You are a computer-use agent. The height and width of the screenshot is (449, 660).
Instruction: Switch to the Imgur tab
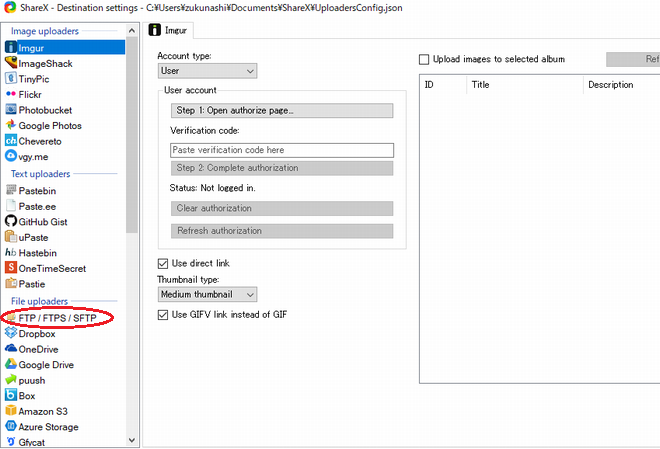[x=169, y=30]
